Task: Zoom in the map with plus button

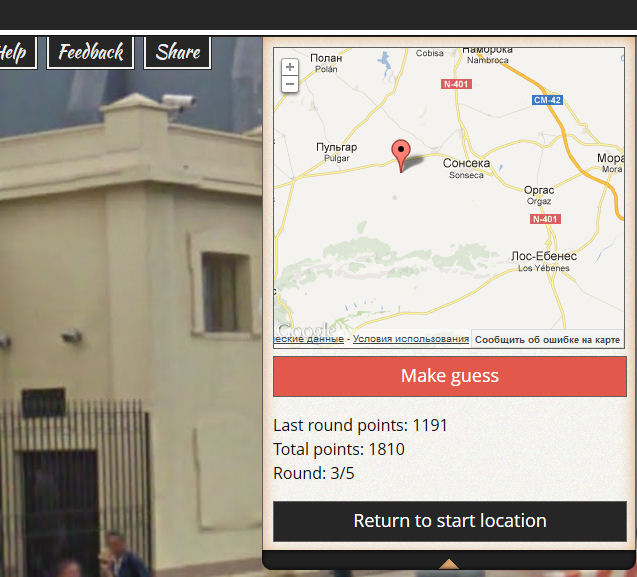Action: point(290,67)
